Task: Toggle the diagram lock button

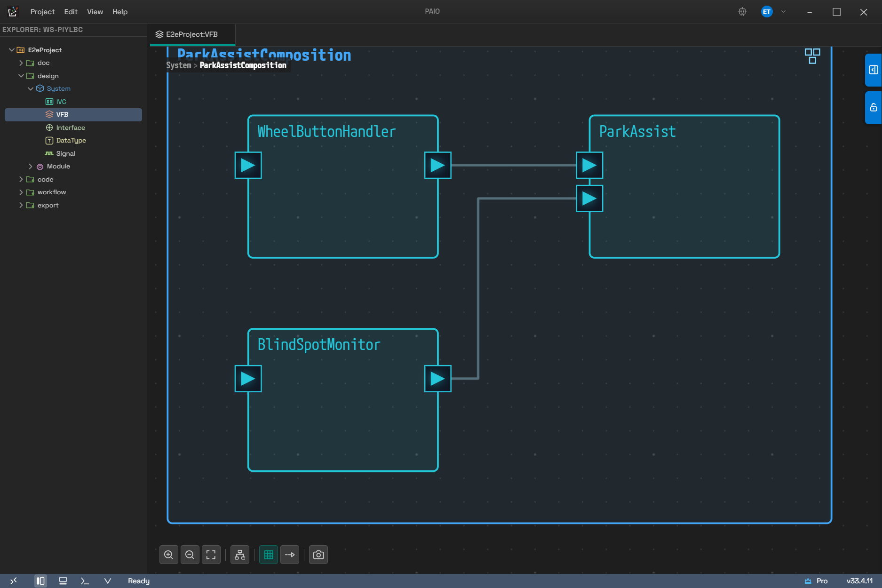Action: [x=874, y=108]
